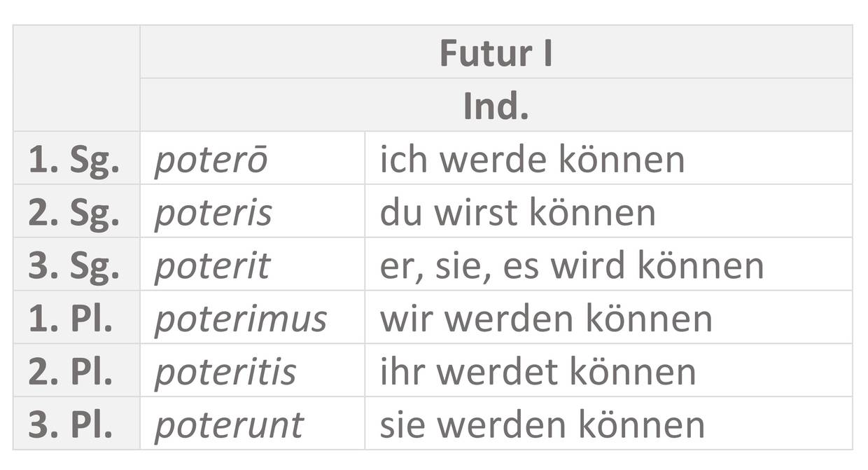Click the translation "sie werden können"

[542, 425]
